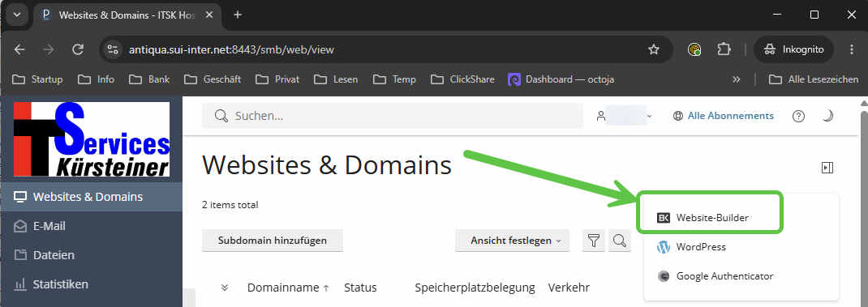Screen dimensions: 868x307
Task: Click the IT Services Kürsteiner logo
Action: coord(92,139)
